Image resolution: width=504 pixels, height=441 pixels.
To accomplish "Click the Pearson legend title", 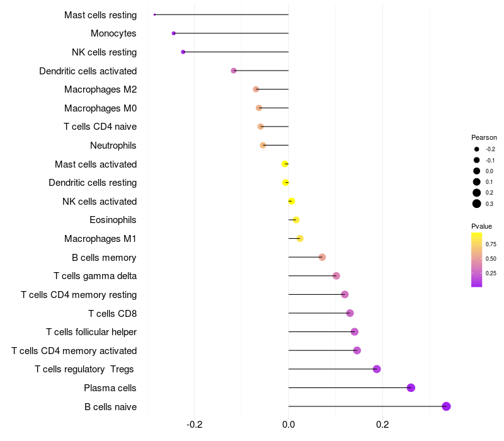I will coord(484,137).
